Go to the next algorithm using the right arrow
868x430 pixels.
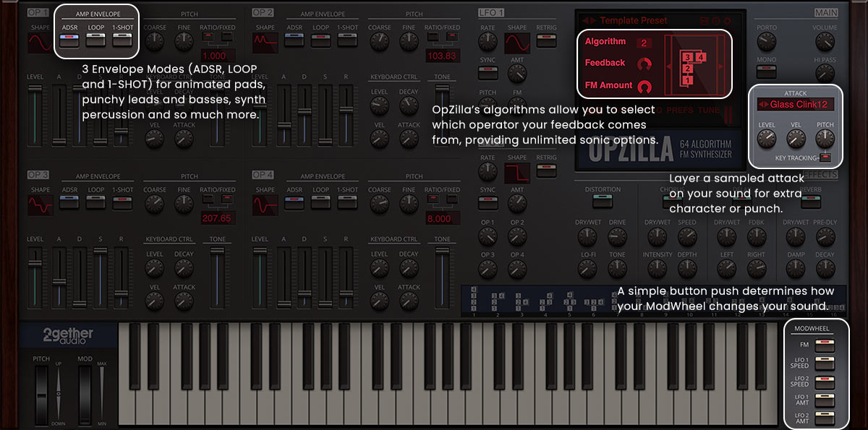tap(720, 66)
